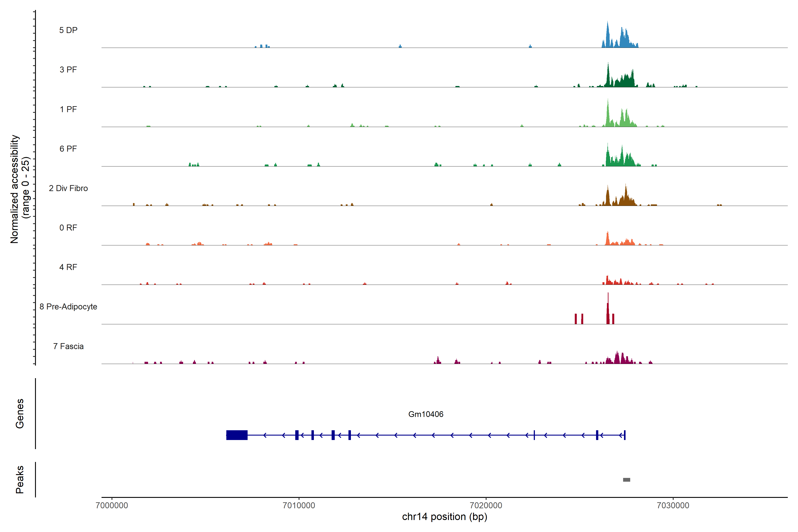
Task: Click the 7030000 axis tick label
Action: pos(673,505)
